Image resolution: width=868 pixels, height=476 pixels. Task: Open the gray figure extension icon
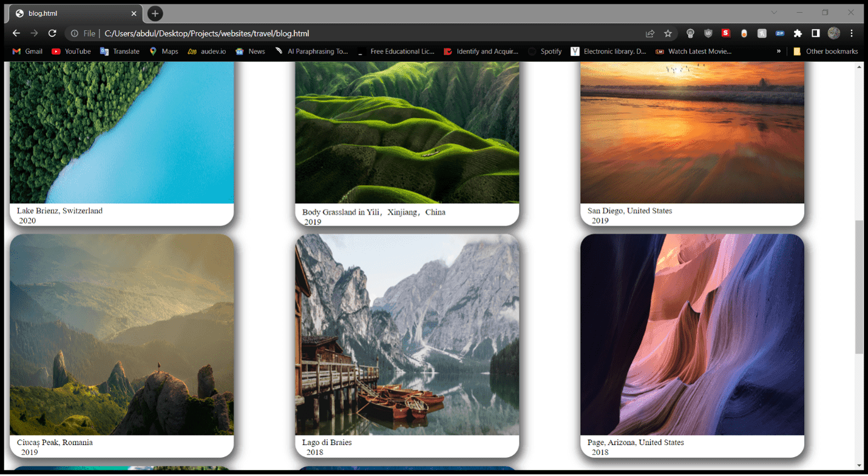pyautogui.click(x=762, y=33)
